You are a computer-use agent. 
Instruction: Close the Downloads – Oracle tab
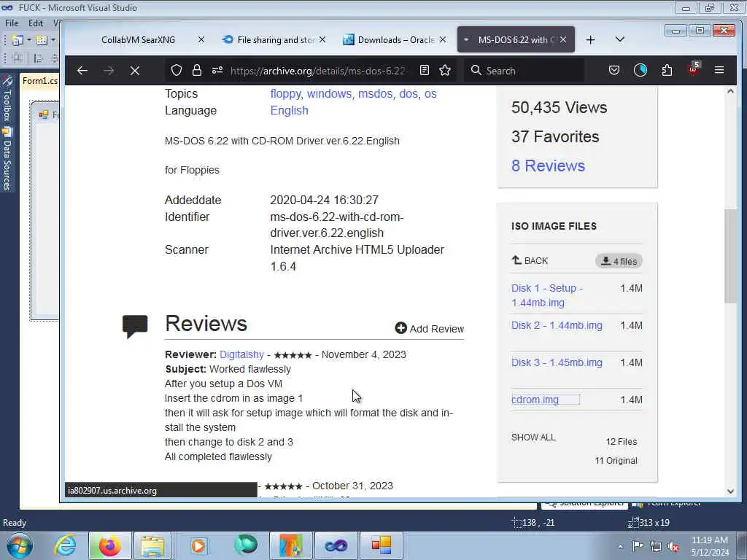click(x=443, y=39)
